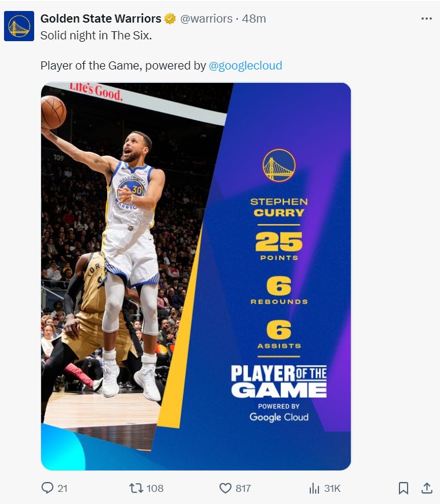Repost the tweet with the retweet icon

click(x=136, y=488)
